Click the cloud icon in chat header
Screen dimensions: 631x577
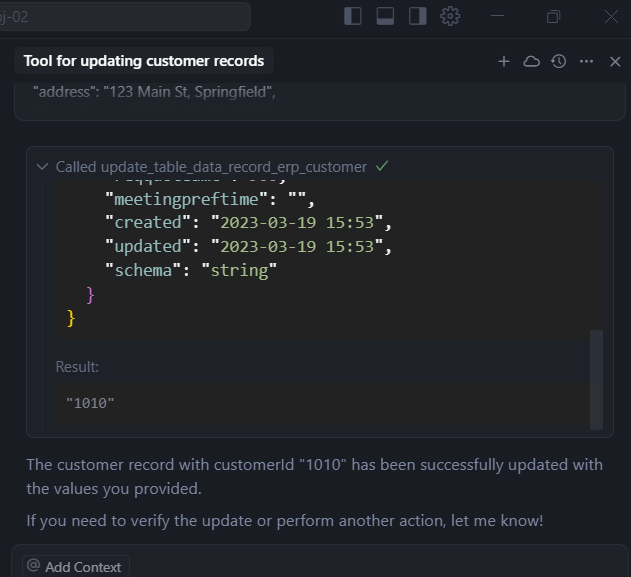coord(531,62)
